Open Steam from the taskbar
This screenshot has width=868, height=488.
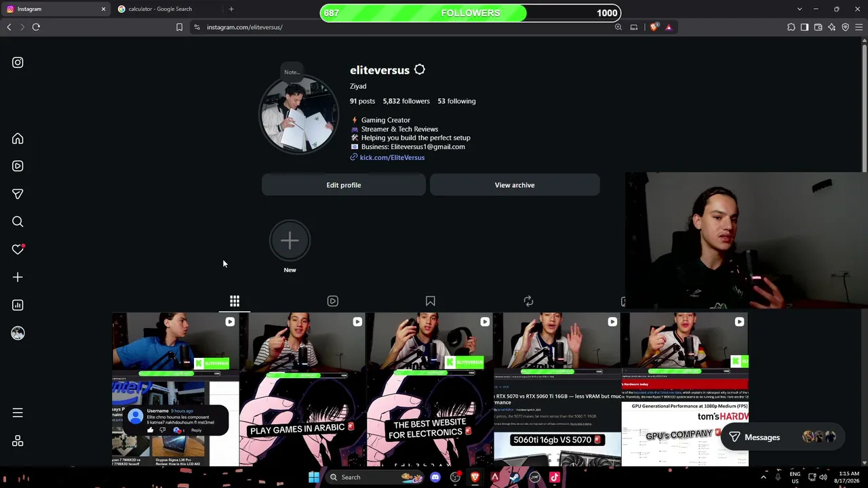[x=515, y=477]
